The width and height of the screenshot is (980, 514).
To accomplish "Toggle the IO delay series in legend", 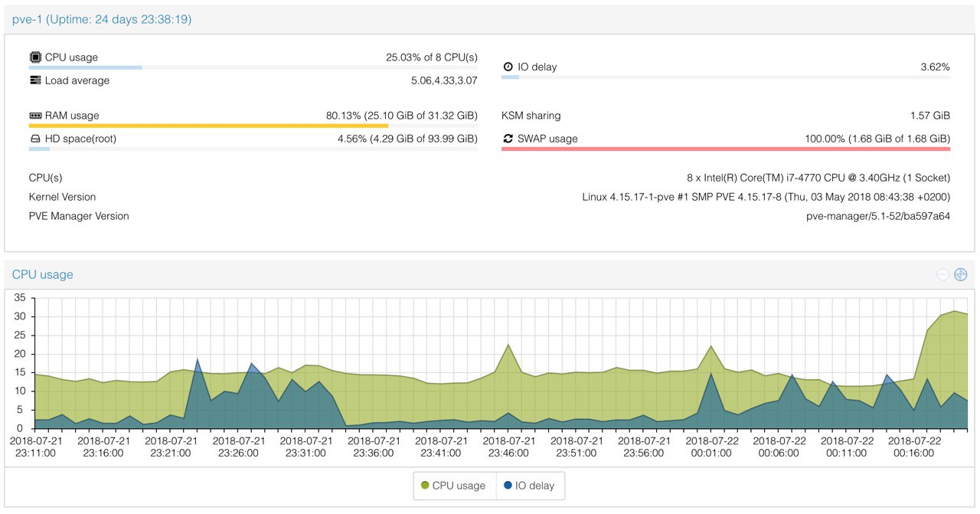I will click(530, 486).
